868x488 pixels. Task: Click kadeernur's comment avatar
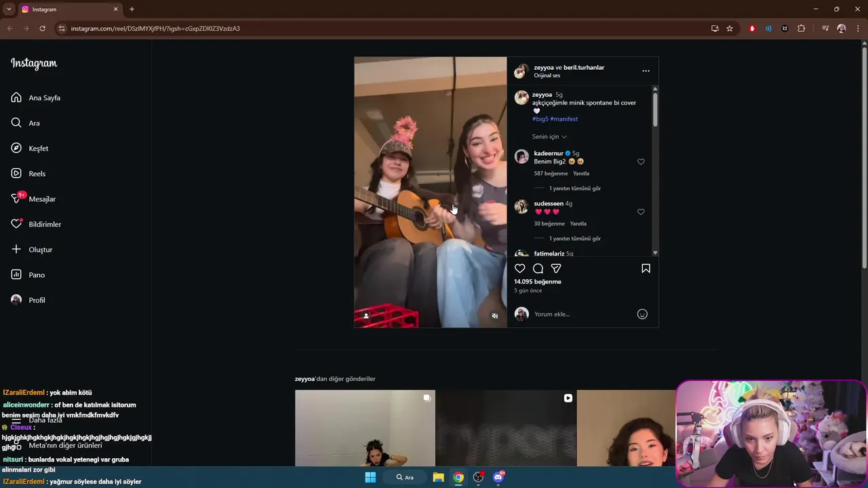pos(521,157)
